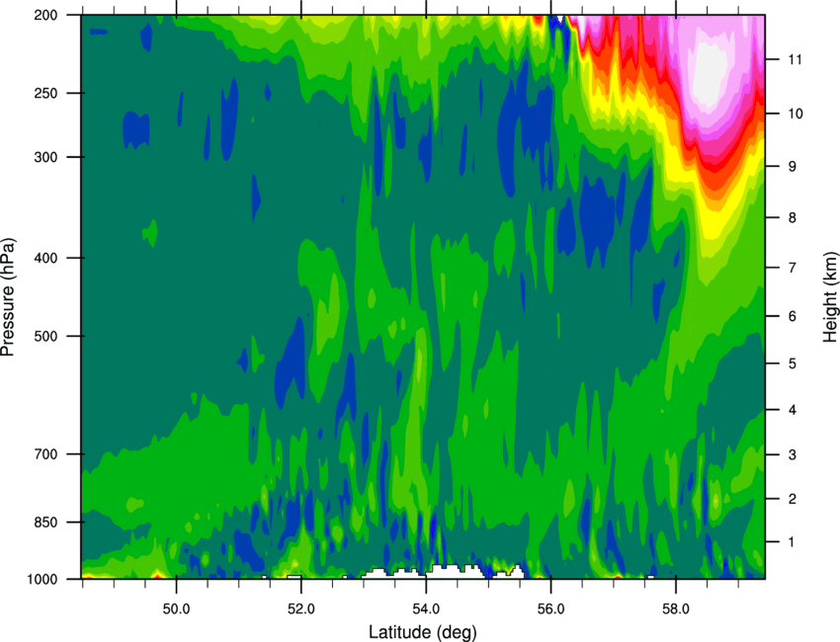This screenshot has height=642, width=840.
Task: Click the 'Latitude (deg)' axis title
Action: pos(423,632)
